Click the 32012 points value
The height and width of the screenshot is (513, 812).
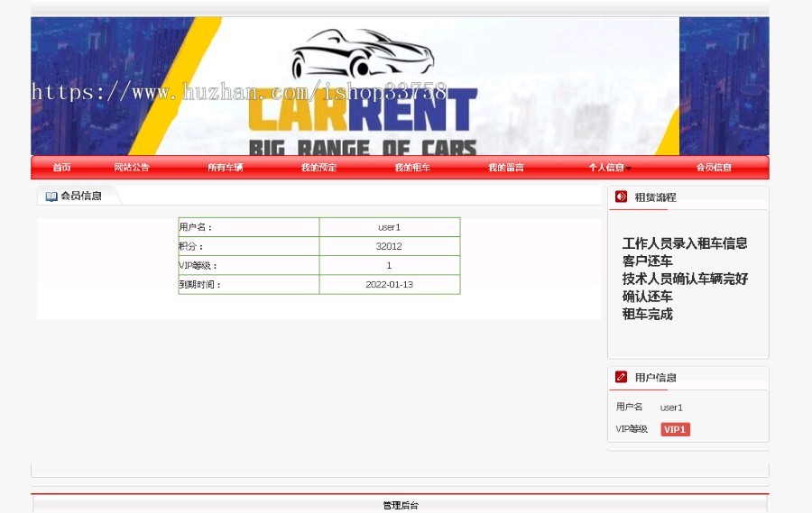pos(389,246)
